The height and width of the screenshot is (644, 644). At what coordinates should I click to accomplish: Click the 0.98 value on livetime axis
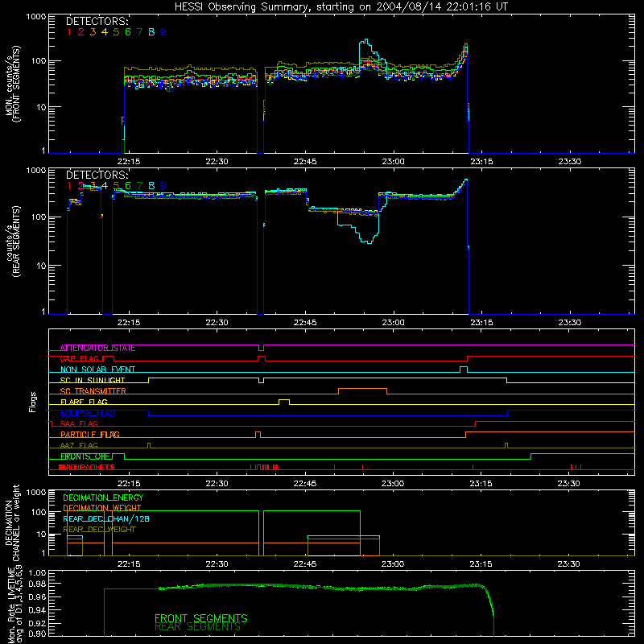point(37,584)
